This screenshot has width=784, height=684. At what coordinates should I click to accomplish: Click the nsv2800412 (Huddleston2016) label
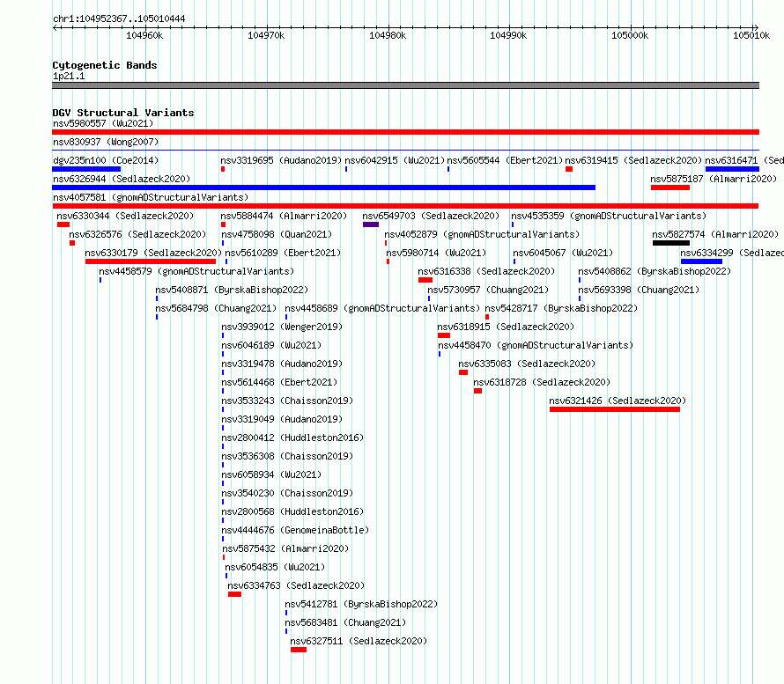292,438
